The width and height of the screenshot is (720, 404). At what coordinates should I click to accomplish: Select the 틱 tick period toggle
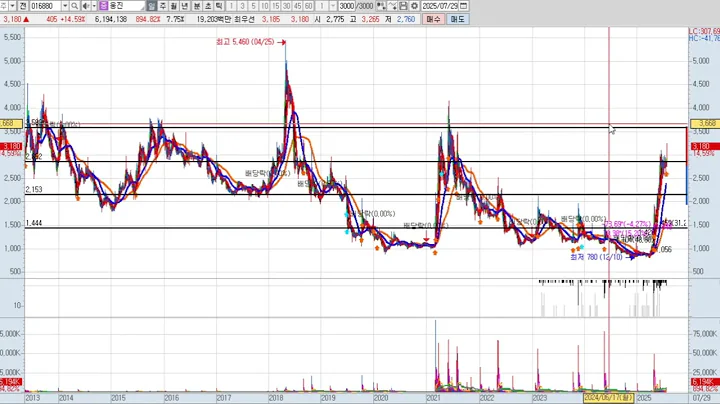[x=219, y=6]
